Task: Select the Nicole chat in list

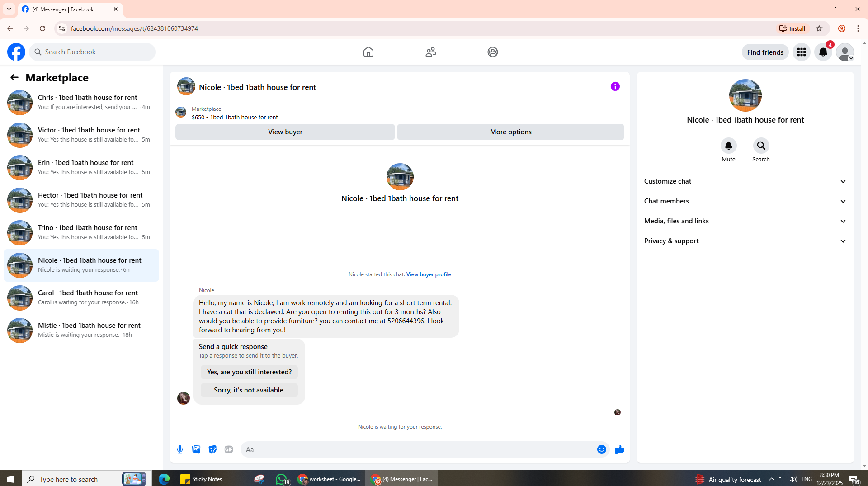Action: pyautogui.click(x=81, y=265)
